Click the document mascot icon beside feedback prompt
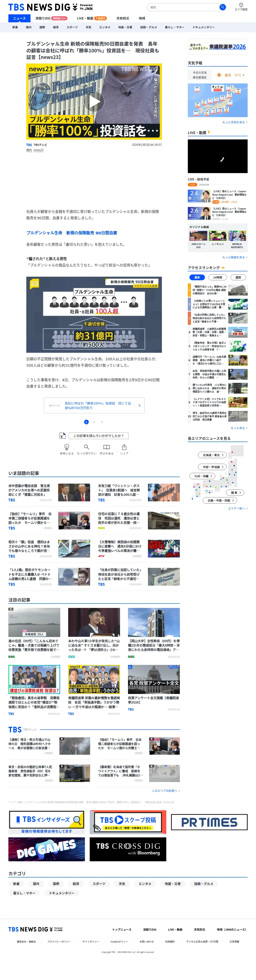Image resolution: width=256 pixels, height=980 pixels. click(x=62, y=436)
